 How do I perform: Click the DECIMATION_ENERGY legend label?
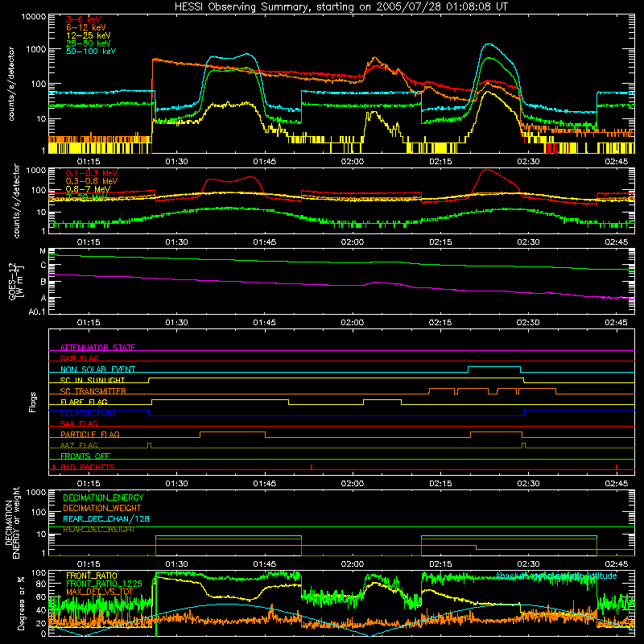(103, 497)
